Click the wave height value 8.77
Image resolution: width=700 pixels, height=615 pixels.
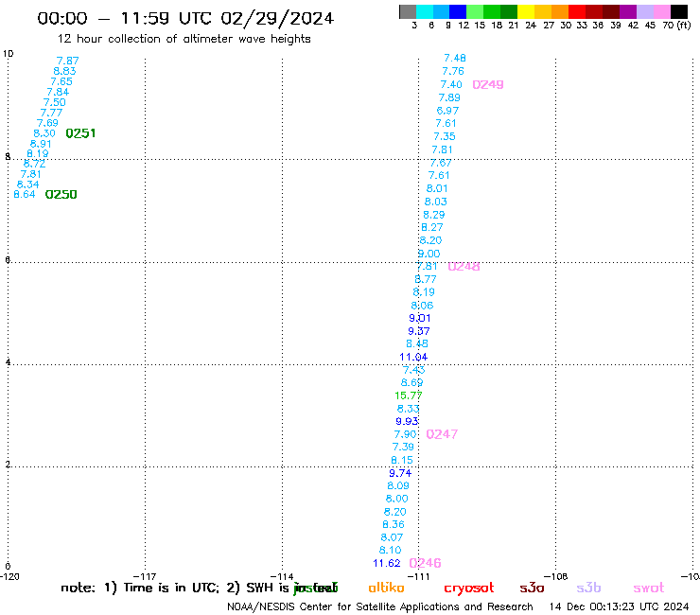tap(426, 279)
